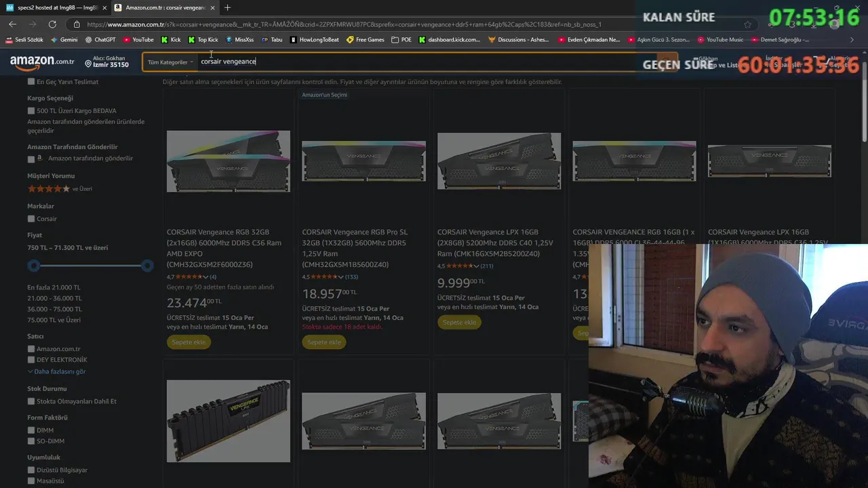The width and height of the screenshot is (868, 488).
Task: Open the dashboard.kick.com bookmark
Action: point(450,40)
